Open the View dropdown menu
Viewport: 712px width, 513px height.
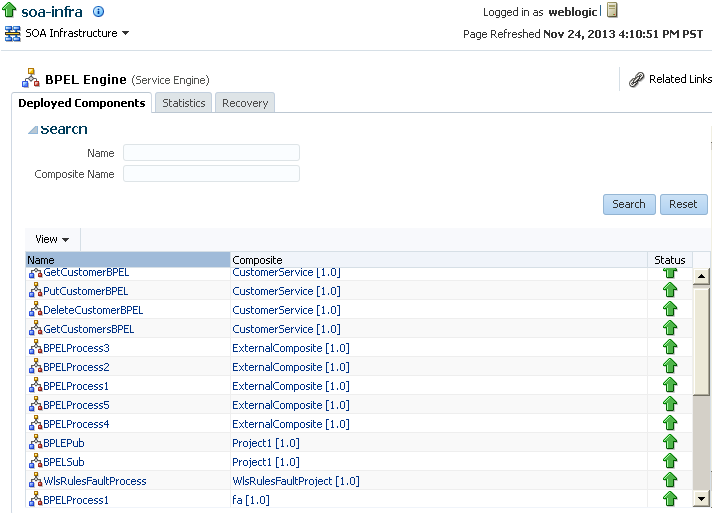52,239
